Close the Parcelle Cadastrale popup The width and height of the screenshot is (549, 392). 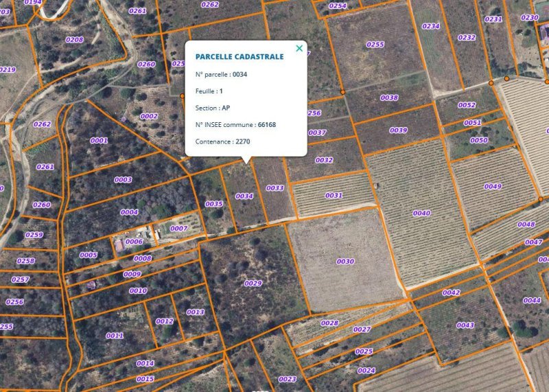click(x=299, y=48)
